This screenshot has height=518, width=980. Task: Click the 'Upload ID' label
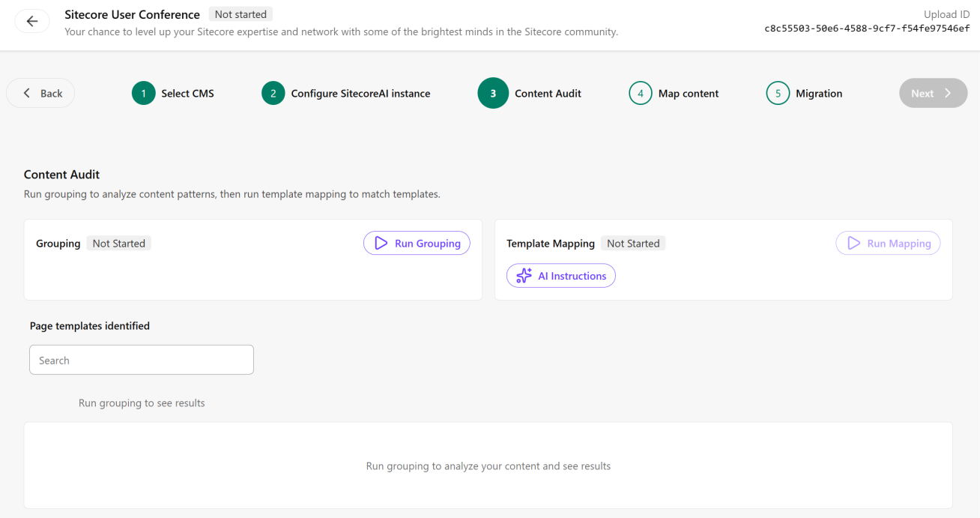click(x=946, y=14)
